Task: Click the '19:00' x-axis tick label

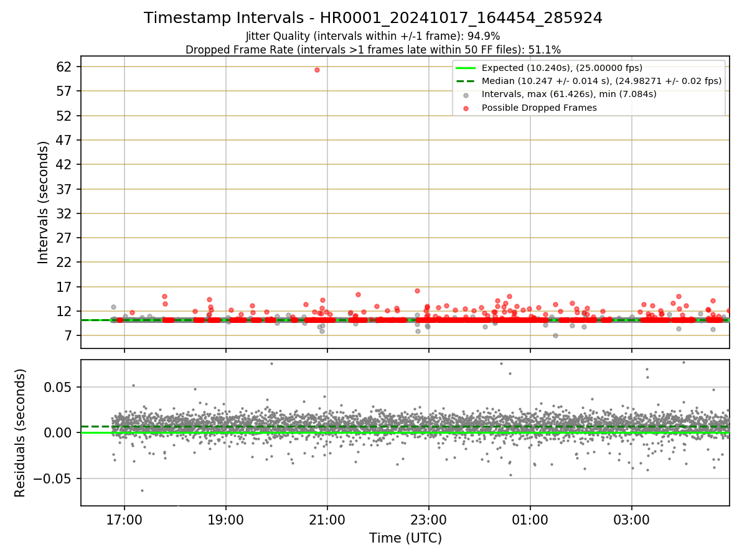Action: (226, 519)
